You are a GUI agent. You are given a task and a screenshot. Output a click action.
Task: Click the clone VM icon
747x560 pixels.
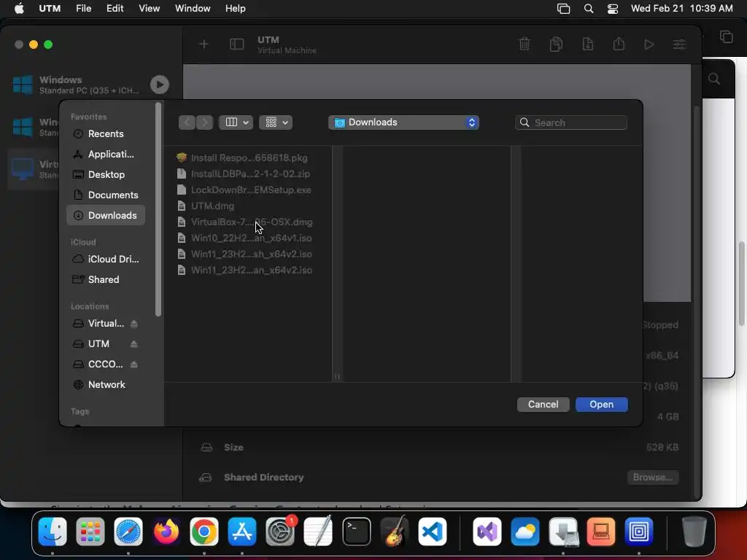coord(556,44)
